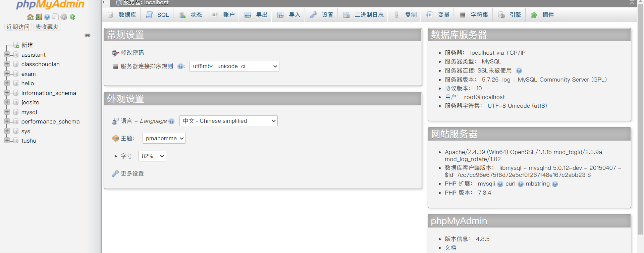Click the Home icon under the phpMyAdmin logo
The height and width of the screenshot is (253, 644).
pos(30,17)
